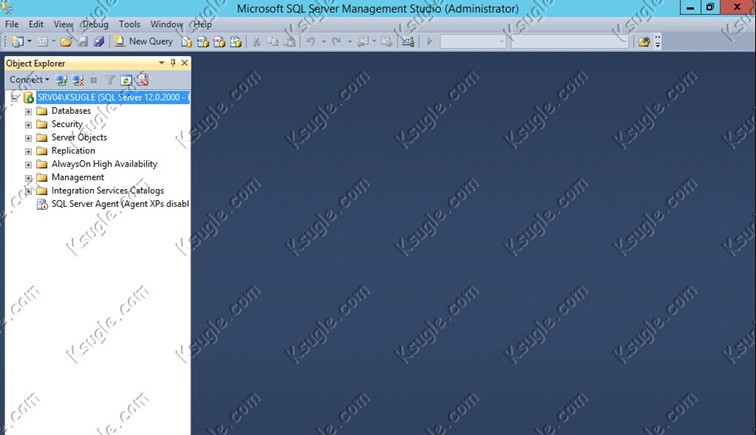Click the Redo arrow icon
The width and height of the screenshot is (756, 435).
tap(337, 42)
